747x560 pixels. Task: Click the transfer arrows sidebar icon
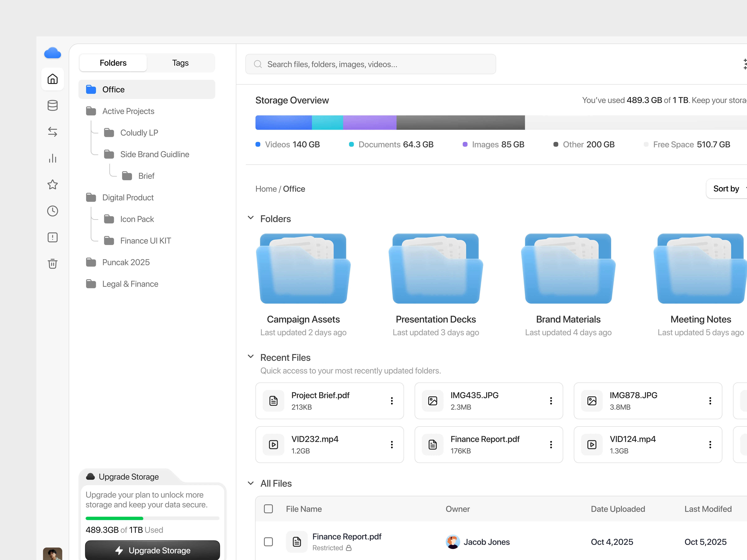(52, 132)
